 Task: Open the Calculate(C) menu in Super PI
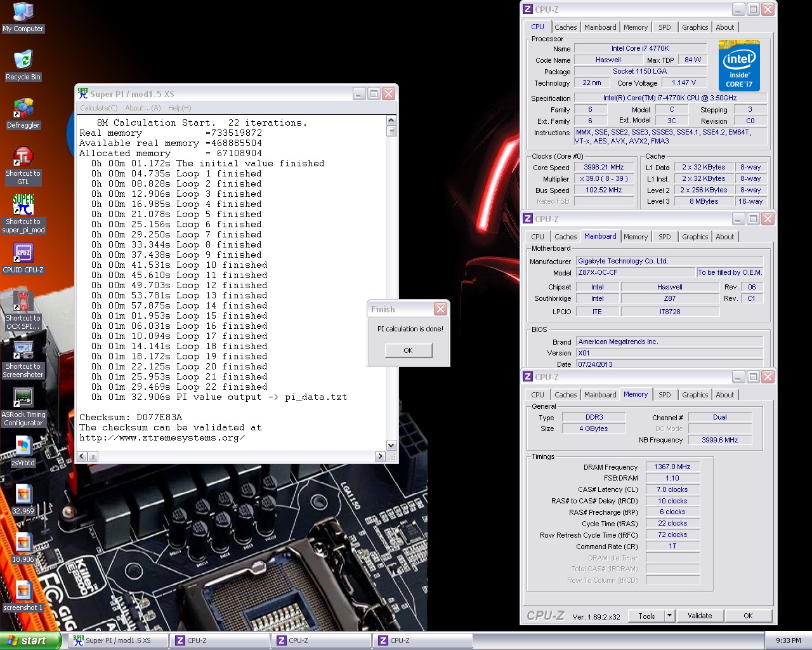point(98,108)
